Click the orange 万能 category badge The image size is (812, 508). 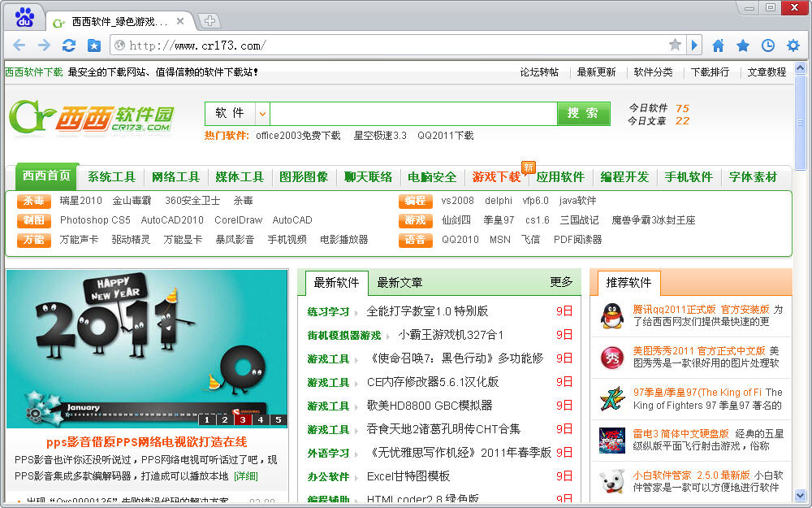coord(33,240)
